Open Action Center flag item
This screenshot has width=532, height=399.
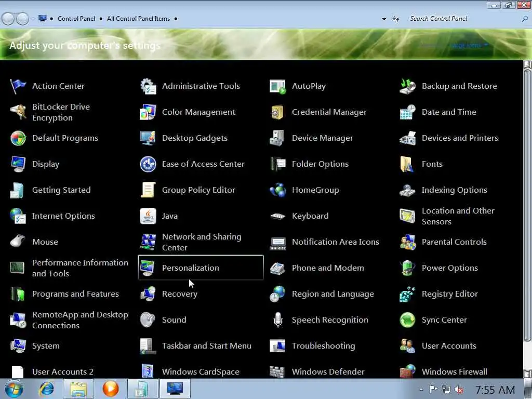click(x=47, y=86)
